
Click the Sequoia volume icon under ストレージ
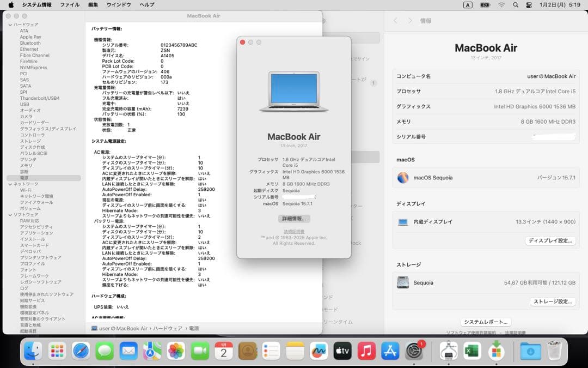403,282
